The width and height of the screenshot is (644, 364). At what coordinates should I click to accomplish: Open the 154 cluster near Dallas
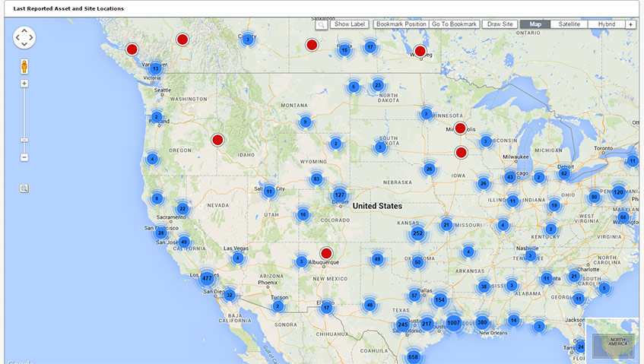click(x=440, y=300)
